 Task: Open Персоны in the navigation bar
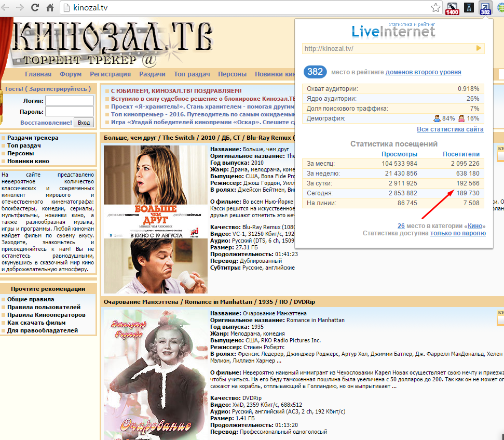(233, 74)
